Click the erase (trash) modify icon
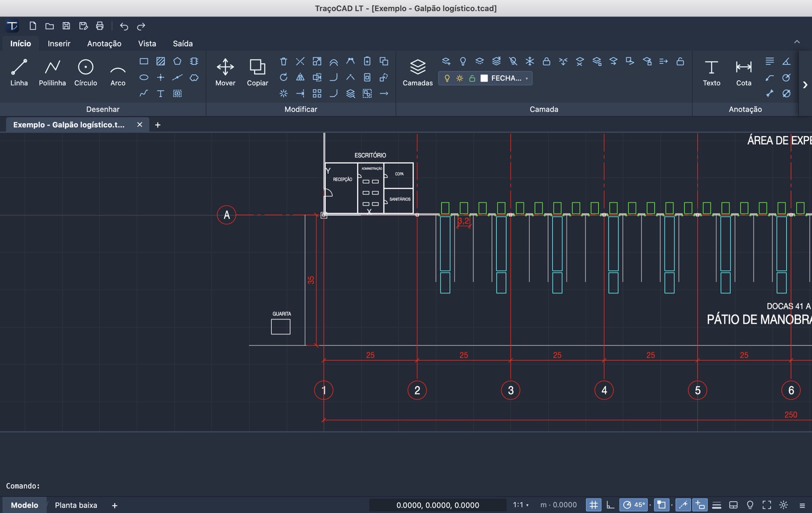The width and height of the screenshot is (812, 513). 283,61
